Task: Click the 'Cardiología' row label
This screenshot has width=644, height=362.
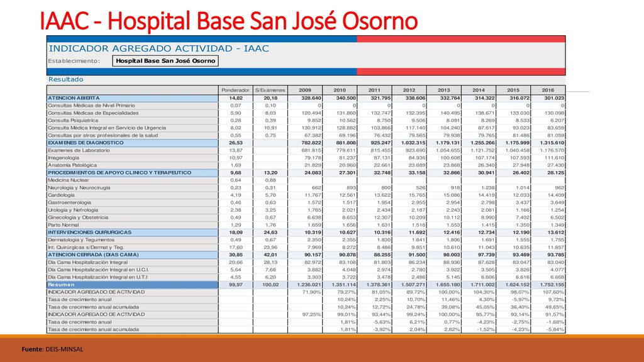Action: (x=61, y=195)
